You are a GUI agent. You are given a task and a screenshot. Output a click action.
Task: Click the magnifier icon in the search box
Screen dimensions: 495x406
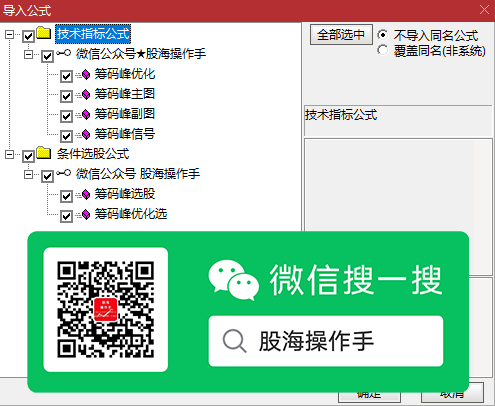tap(235, 341)
